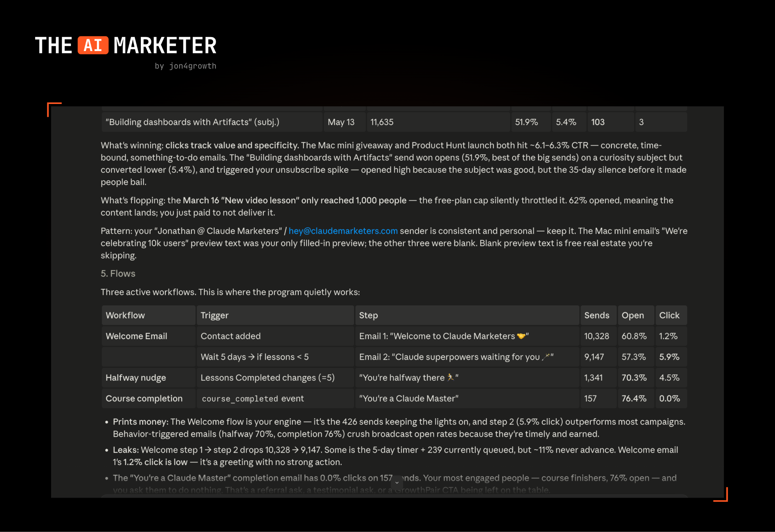Click the 5.4% cell in the dashboards table row
This screenshot has height=532, width=775.
569,122
